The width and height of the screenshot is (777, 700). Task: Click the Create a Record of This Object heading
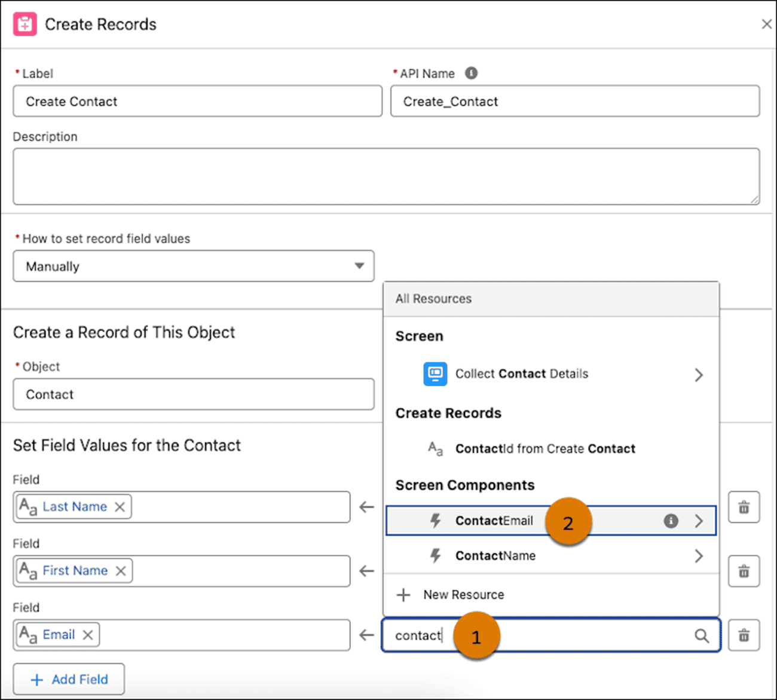coord(124,332)
